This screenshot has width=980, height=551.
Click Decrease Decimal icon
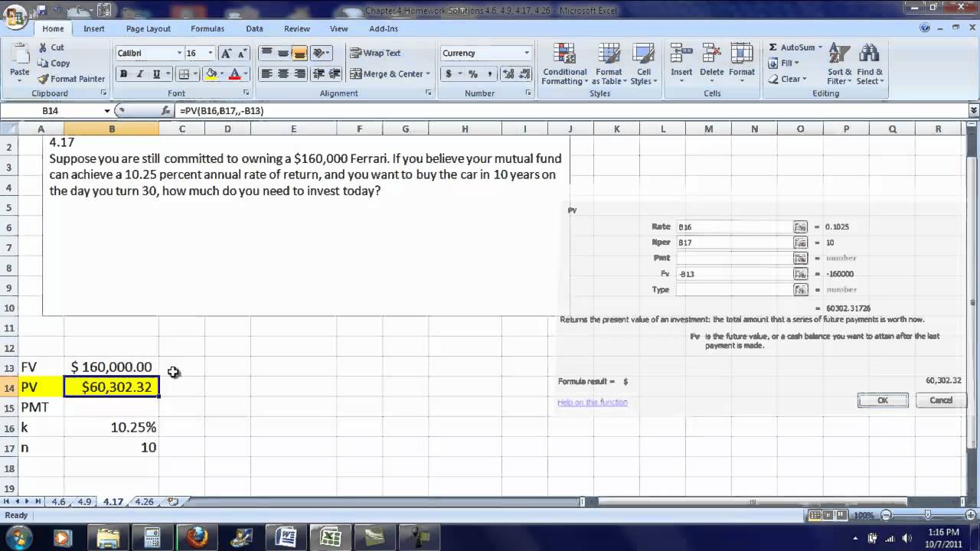525,74
